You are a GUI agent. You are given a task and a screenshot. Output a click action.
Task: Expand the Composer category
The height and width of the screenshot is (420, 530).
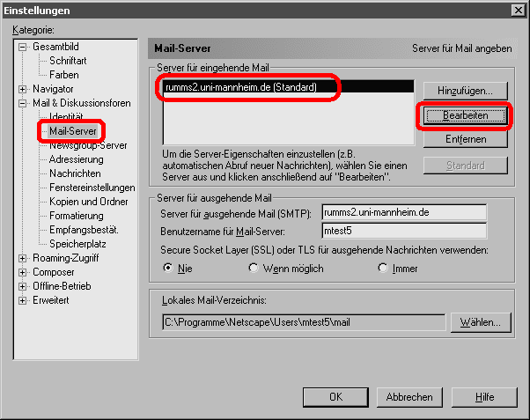coord(22,272)
